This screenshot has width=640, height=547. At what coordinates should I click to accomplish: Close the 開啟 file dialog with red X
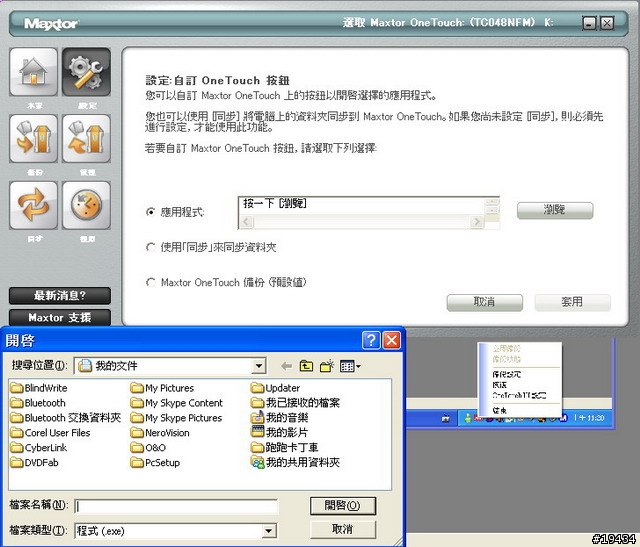tap(391, 340)
